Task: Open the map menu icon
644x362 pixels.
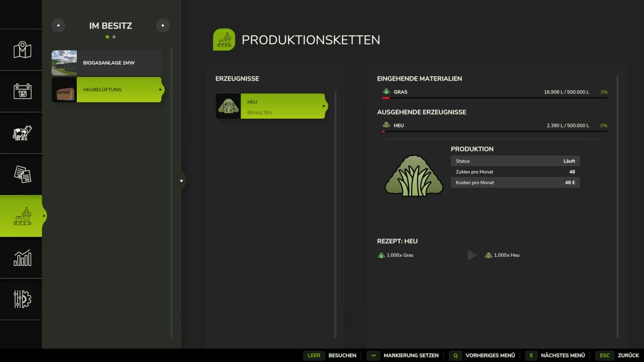Action: tap(22, 50)
